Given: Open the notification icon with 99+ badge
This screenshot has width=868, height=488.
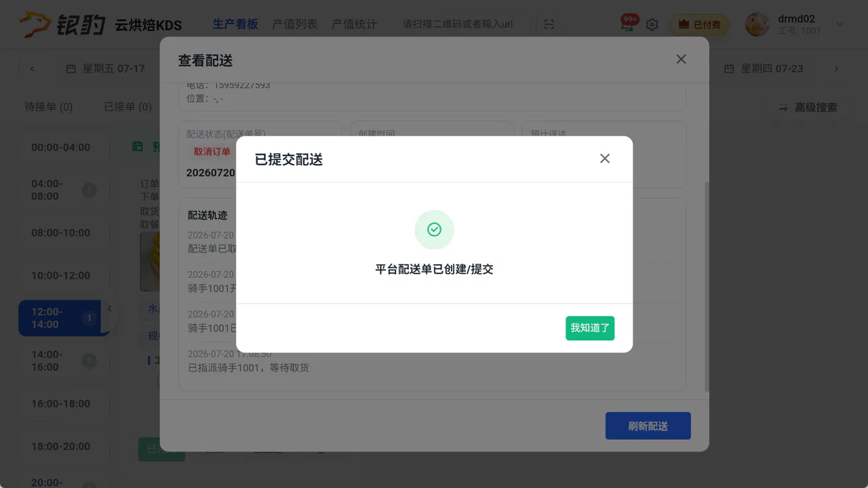Looking at the screenshot, I should [628, 23].
